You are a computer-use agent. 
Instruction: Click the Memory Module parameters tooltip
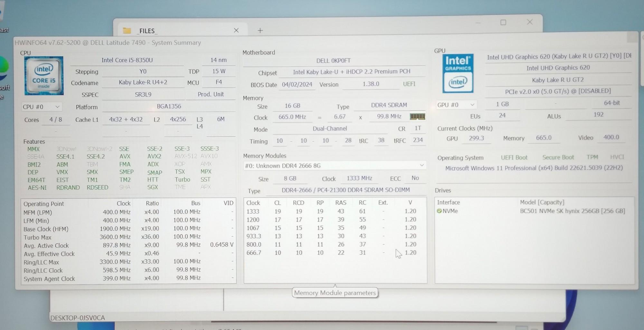[x=335, y=293]
